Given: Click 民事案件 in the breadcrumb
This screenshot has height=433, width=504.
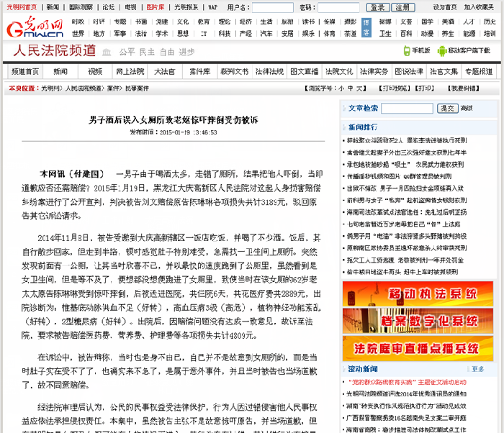Looking at the screenshot, I should (137, 88).
